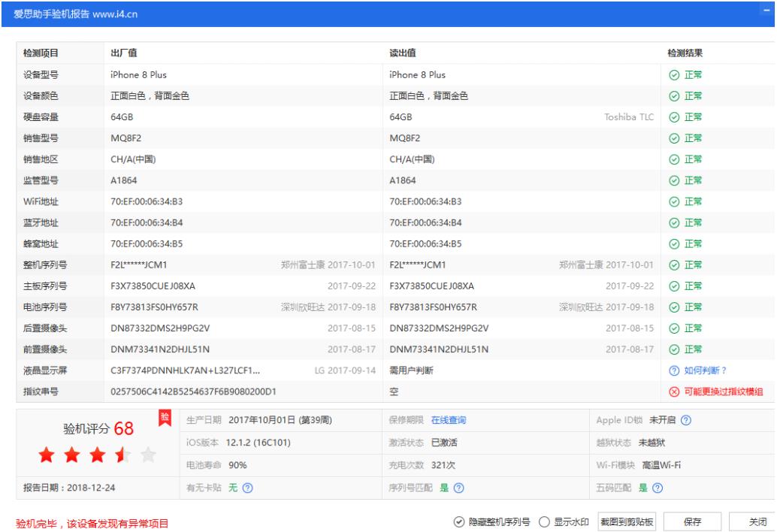Open the 如何判断 link for LCD screen
777x532 pixels.
(705, 370)
